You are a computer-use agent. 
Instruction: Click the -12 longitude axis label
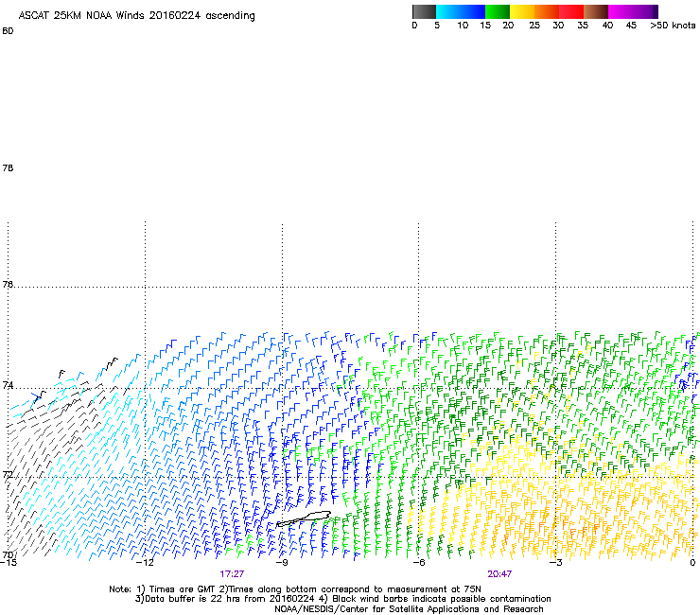pyautogui.click(x=145, y=563)
